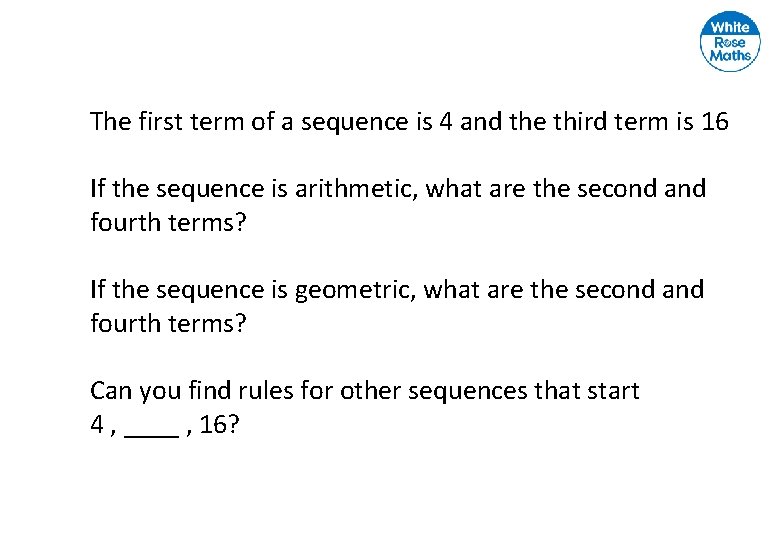This screenshot has width=780, height=540.
Task: Click "If" starting the arithmetic question
Action: [97, 188]
